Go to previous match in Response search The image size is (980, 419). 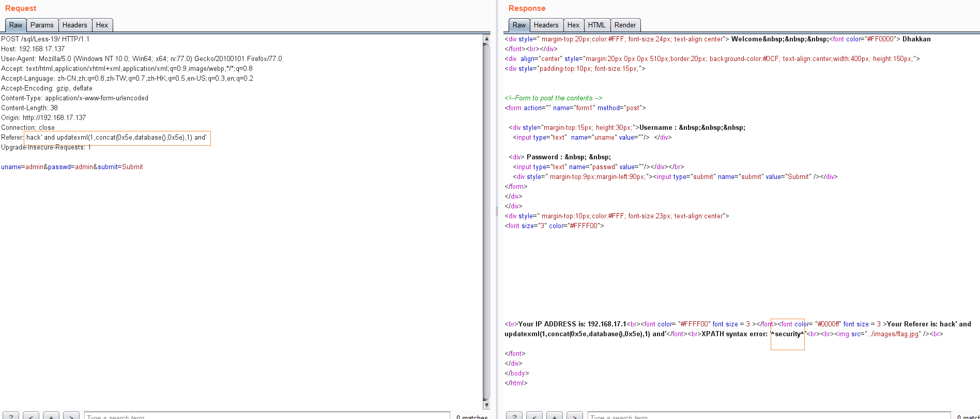534,416
